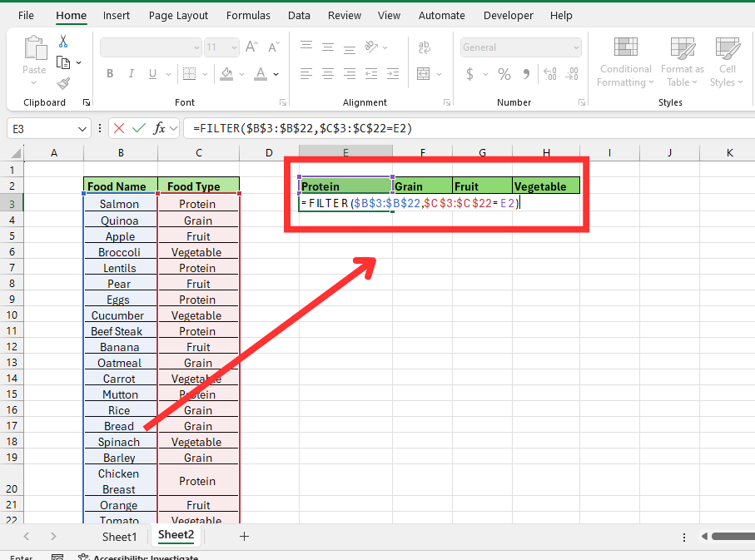Toggle Underline formatting

click(x=152, y=74)
